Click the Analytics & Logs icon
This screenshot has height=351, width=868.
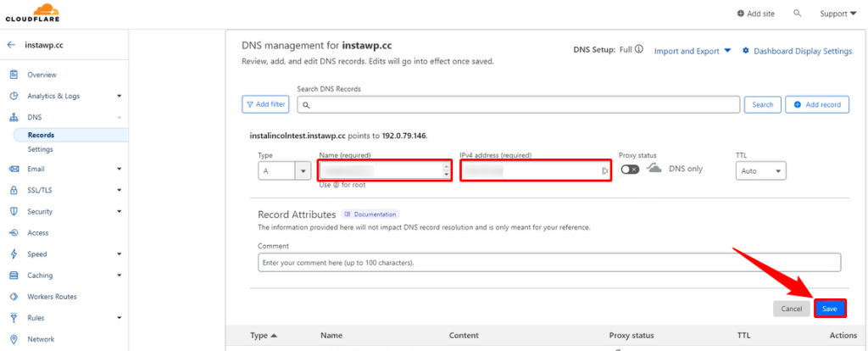click(14, 96)
